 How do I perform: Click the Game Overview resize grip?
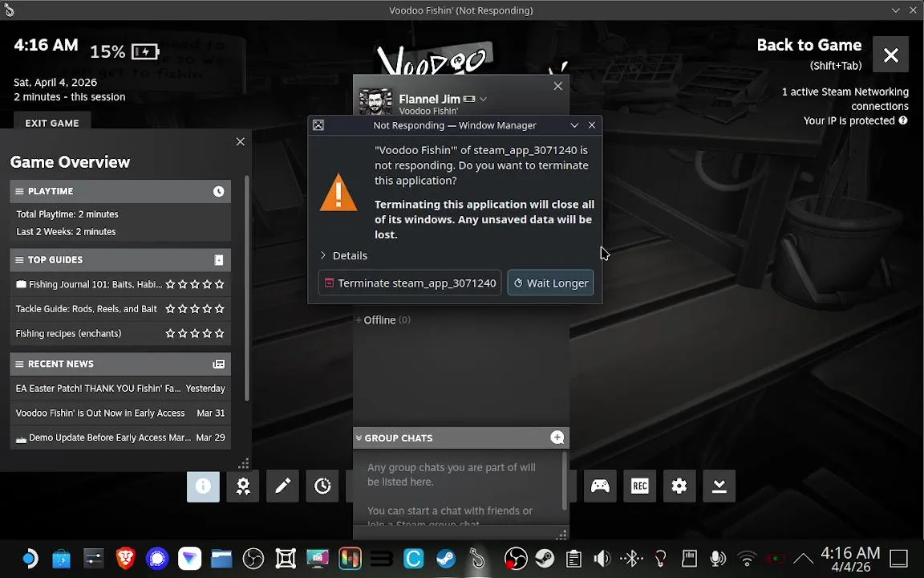tap(244, 463)
